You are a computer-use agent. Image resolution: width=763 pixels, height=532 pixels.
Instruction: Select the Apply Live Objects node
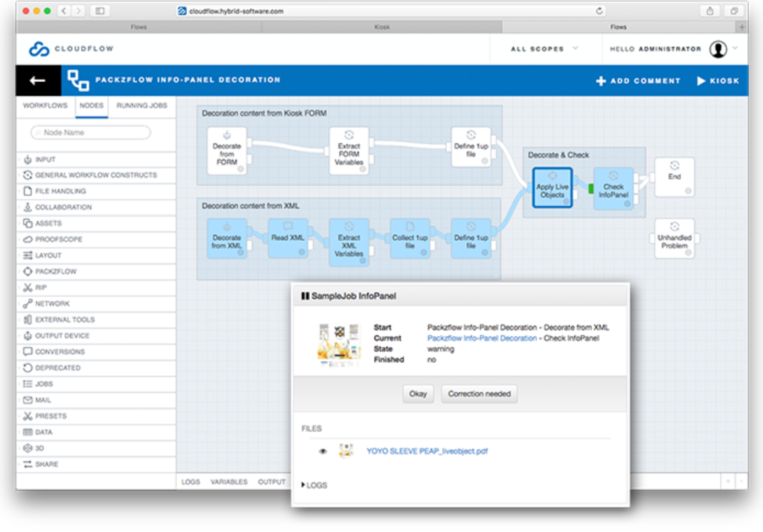(552, 188)
